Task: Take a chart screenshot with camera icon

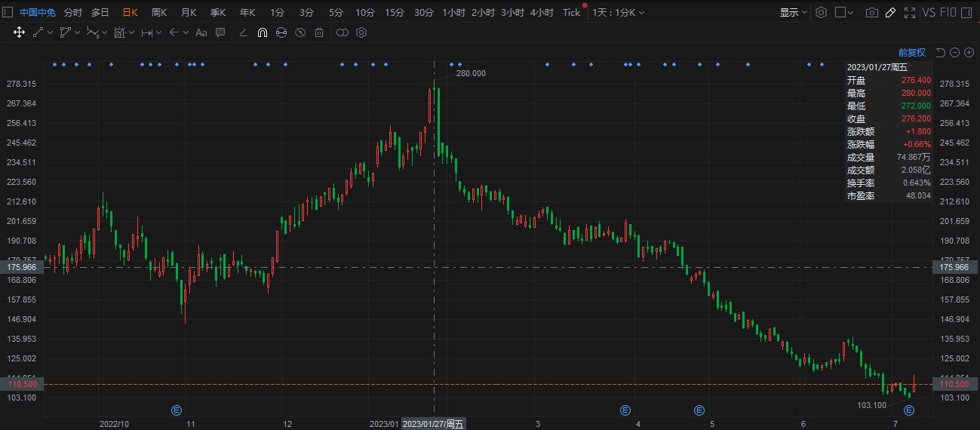Action: point(871,13)
